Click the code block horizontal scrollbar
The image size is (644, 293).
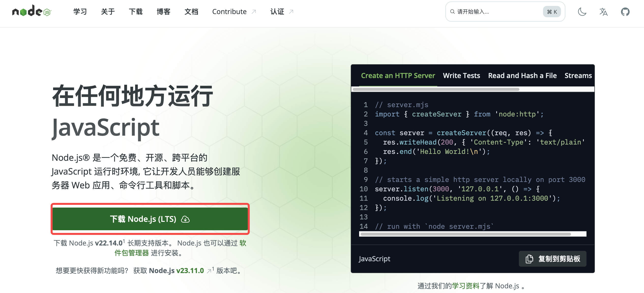[x=466, y=234]
